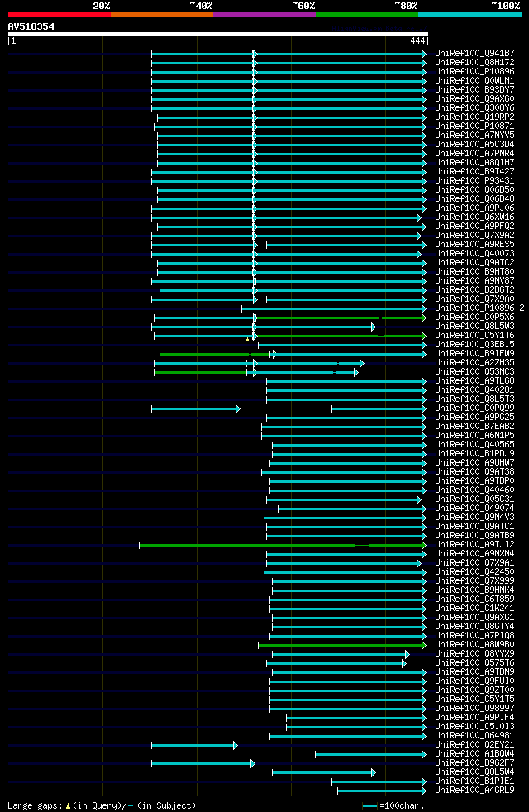
Task: Click green alignment bar of UniRef100_A8W9B0
Action: pyautogui.click(x=341, y=645)
